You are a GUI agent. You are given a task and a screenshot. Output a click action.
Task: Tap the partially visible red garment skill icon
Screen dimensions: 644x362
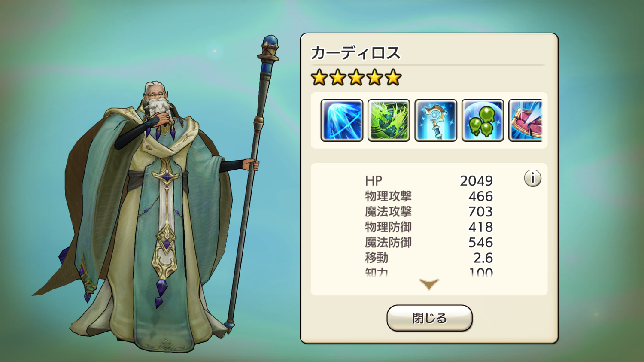[x=526, y=120]
